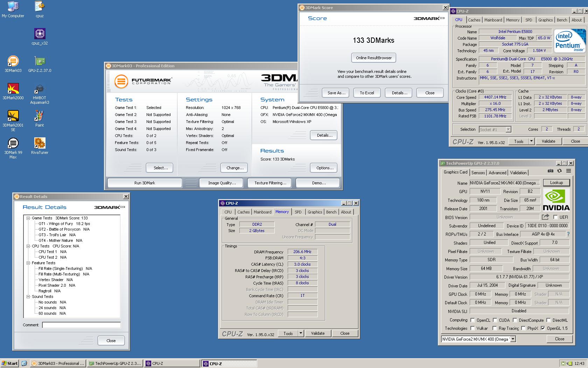This screenshot has height=368, width=588.
Task: Toggle CUDA checkbox in GPU-Z
Action: [x=495, y=320]
